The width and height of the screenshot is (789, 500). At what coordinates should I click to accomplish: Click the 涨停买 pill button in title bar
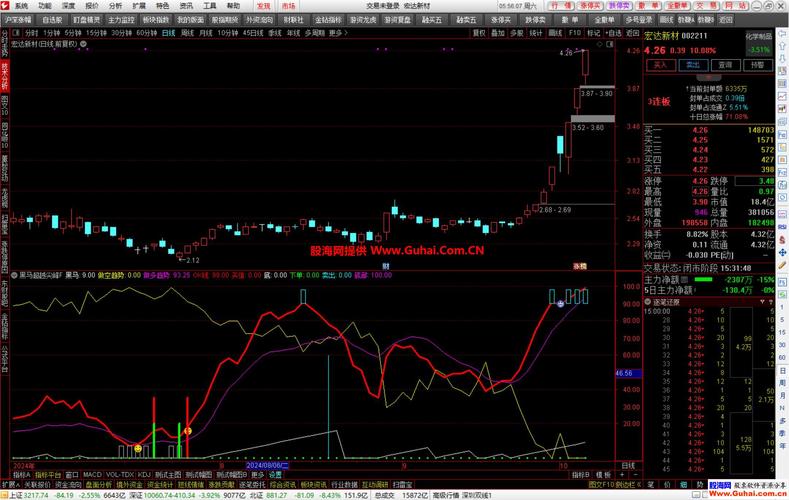pos(590,6)
